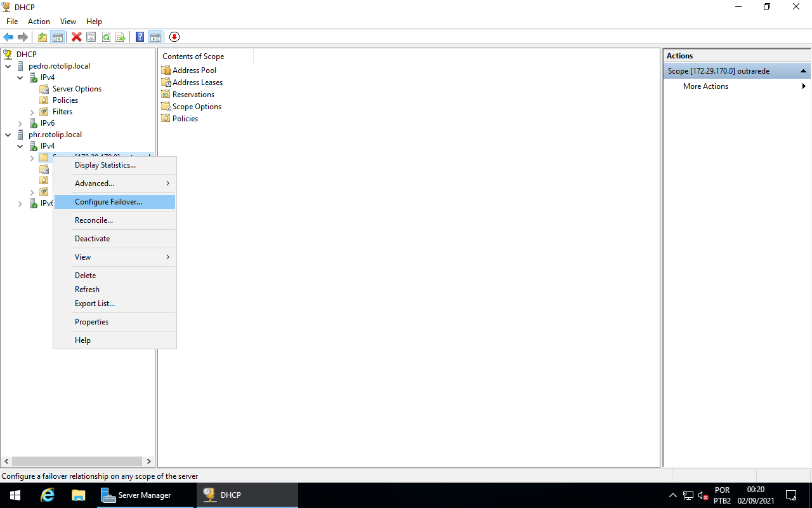Image resolution: width=812 pixels, height=508 pixels.
Task: Click More Actions in the Actions pane
Action: point(705,86)
